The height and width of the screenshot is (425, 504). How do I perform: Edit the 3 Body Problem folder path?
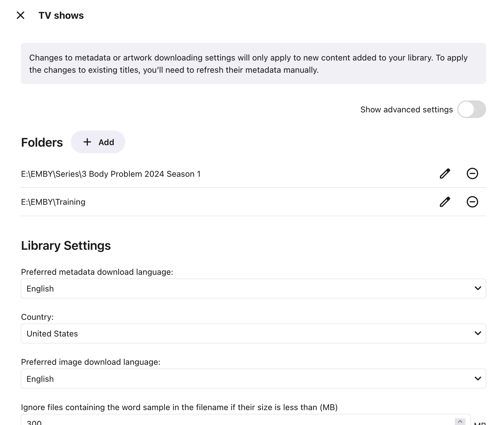coord(445,174)
